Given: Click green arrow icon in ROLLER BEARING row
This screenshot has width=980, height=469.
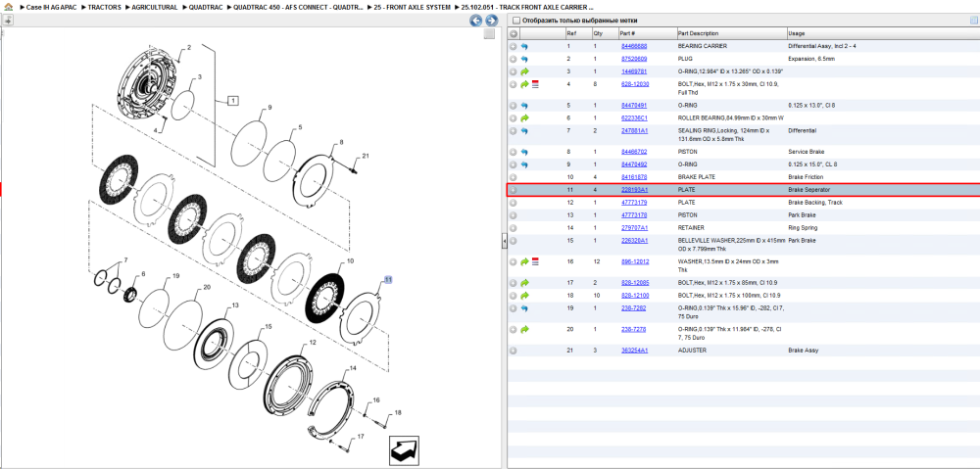Looking at the screenshot, I should coord(524,118).
